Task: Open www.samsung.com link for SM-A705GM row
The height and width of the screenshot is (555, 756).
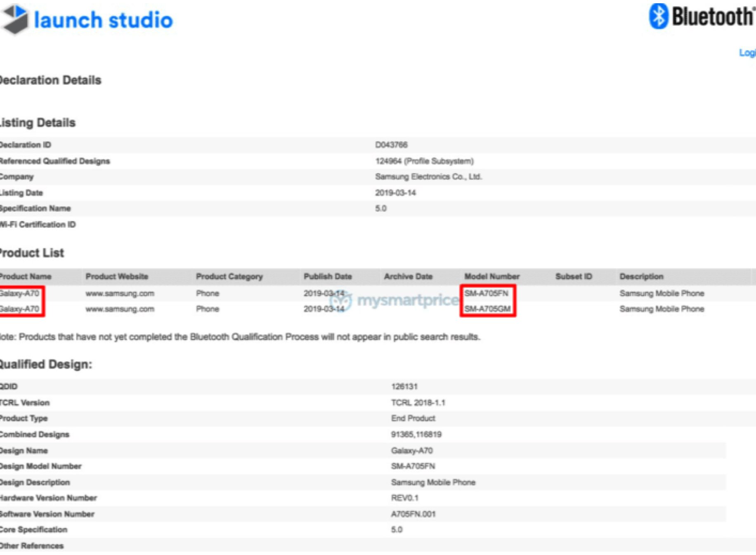Action: coord(120,309)
